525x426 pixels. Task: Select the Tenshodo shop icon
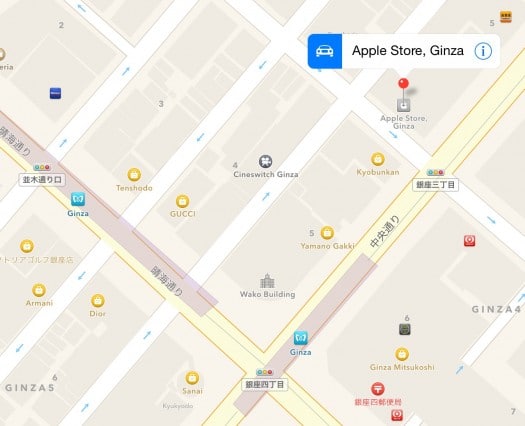coord(134,174)
